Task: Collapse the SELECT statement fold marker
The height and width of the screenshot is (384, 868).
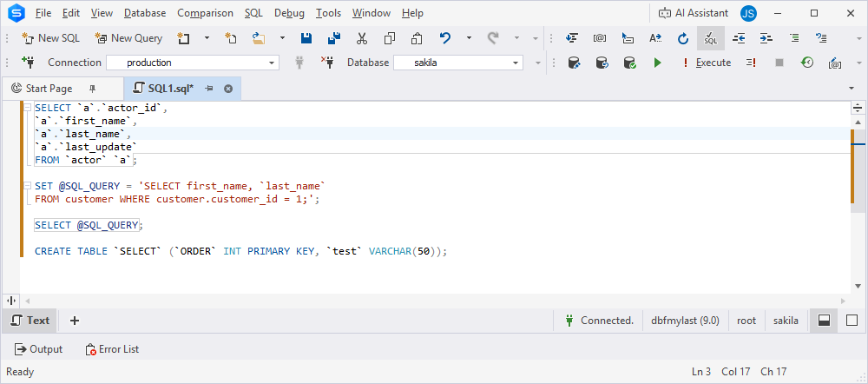Action: point(27,108)
